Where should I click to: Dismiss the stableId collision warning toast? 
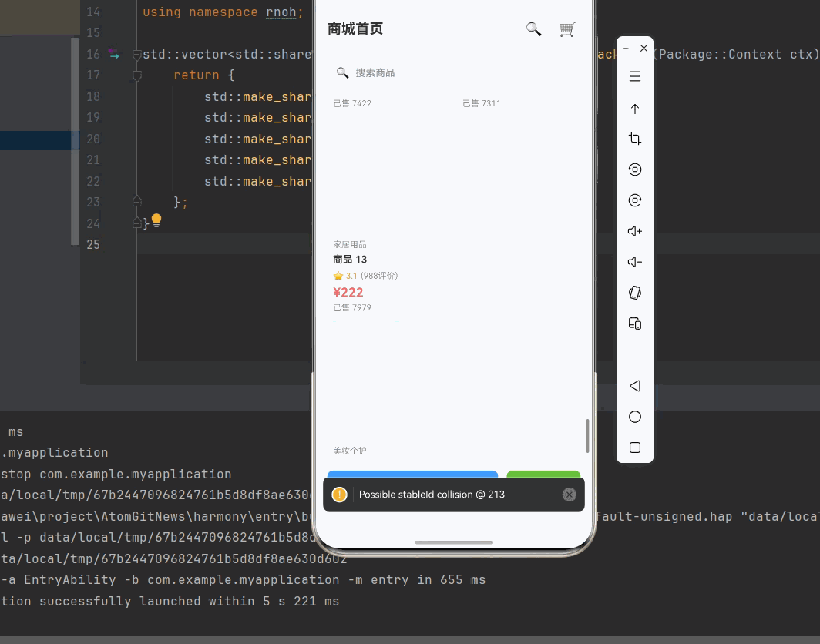pos(569,495)
